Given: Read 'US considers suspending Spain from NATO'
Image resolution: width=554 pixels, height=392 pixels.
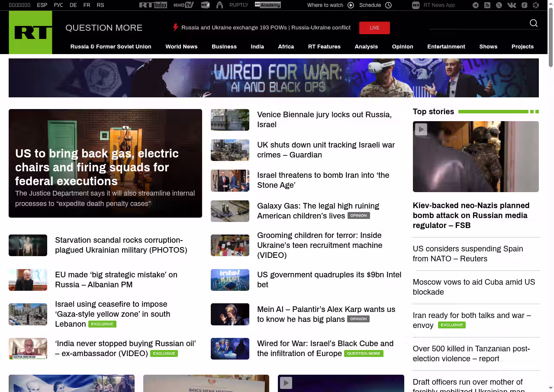Looking at the screenshot, I should tap(468, 254).
